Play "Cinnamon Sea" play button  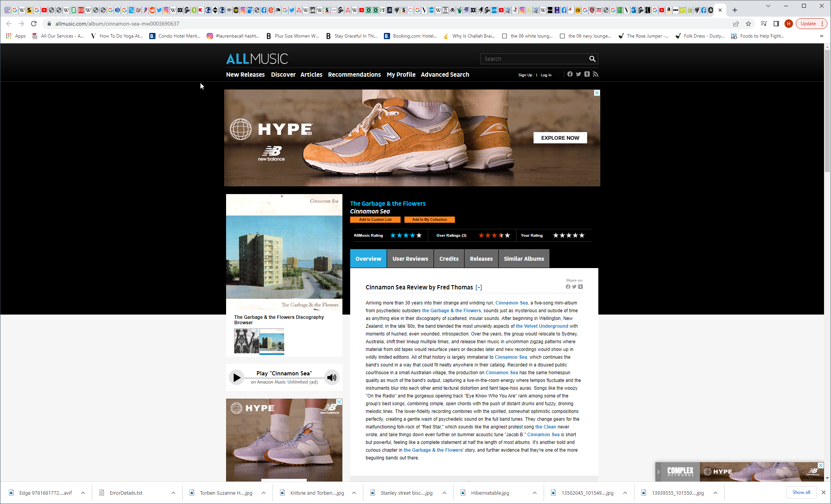pos(237,377)
